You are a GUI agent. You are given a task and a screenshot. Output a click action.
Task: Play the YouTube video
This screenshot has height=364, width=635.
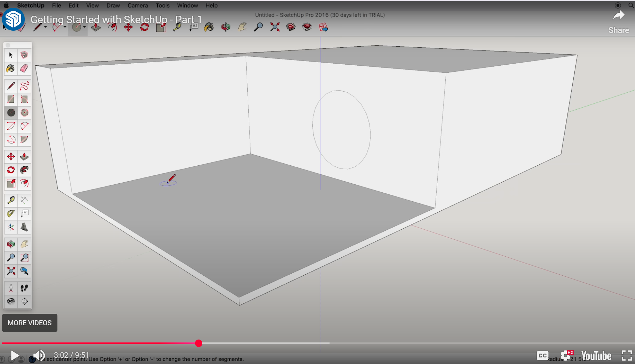pyautogui.click(x=14, y=355)
